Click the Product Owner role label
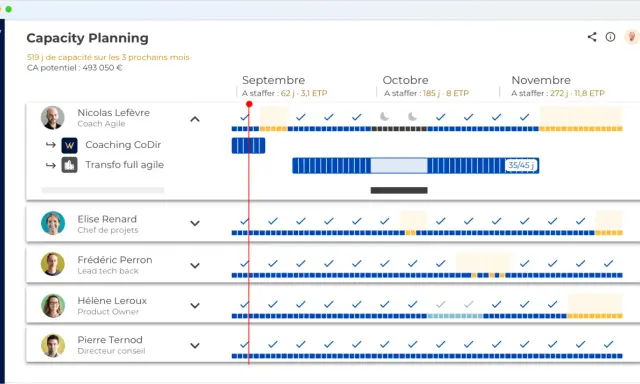Image resolution: width=640 pixels, height=384 pixels. coord(108,312)
